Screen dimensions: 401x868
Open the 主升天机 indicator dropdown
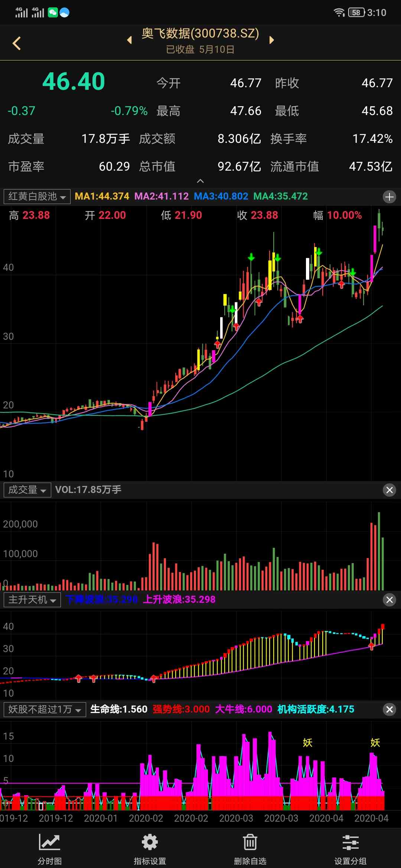(x=32, y=599)
